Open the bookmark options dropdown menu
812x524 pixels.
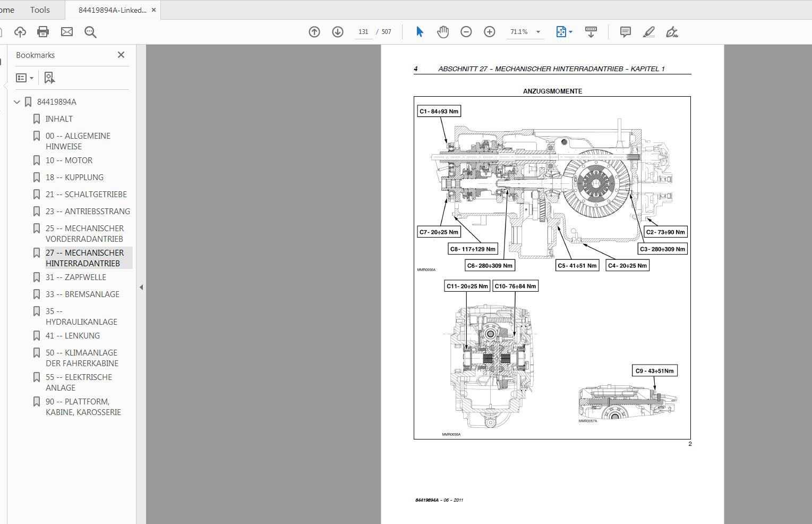point(24,78)
